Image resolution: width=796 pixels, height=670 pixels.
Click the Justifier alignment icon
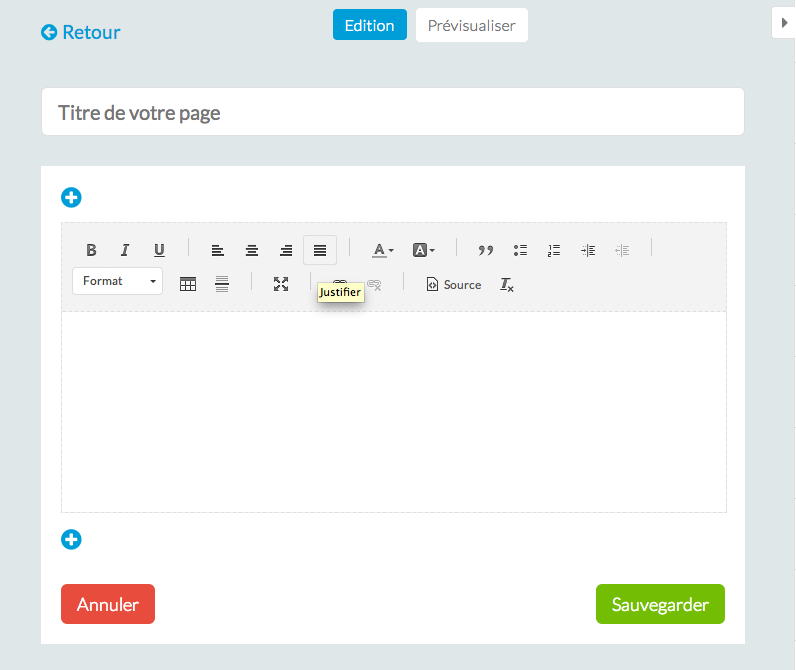[320, 250]
